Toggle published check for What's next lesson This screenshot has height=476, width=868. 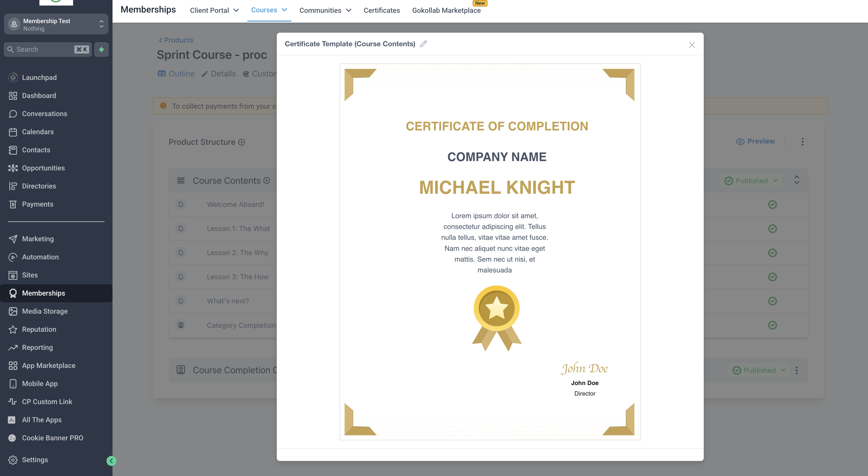coord(772,301)
